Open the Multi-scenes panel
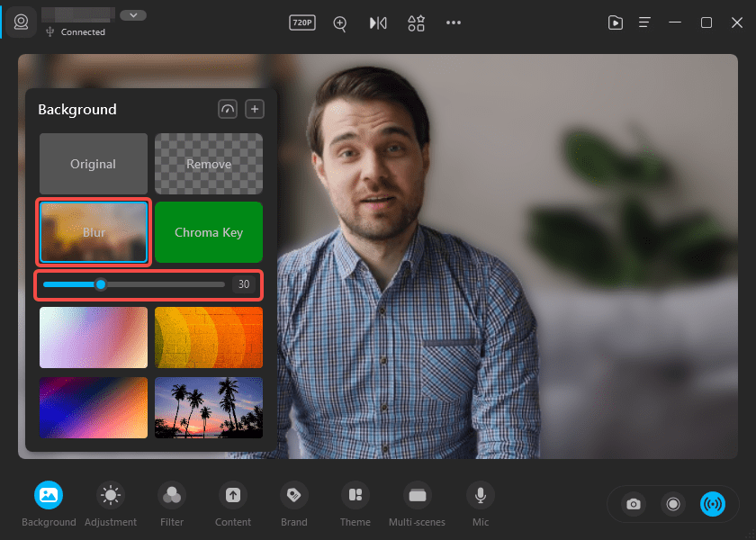Image resolution: width=756 pixels, height=540 pixels. click(417, 503)
